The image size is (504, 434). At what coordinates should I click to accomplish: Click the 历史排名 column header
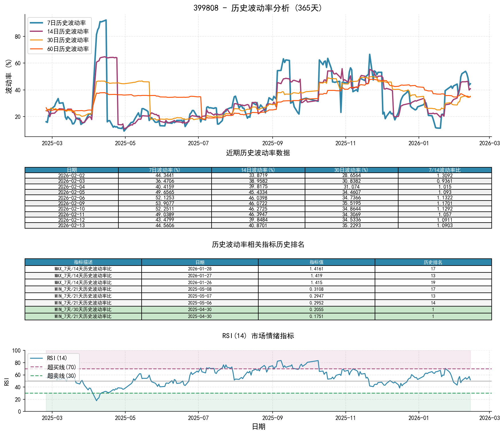tap(433, 262)
